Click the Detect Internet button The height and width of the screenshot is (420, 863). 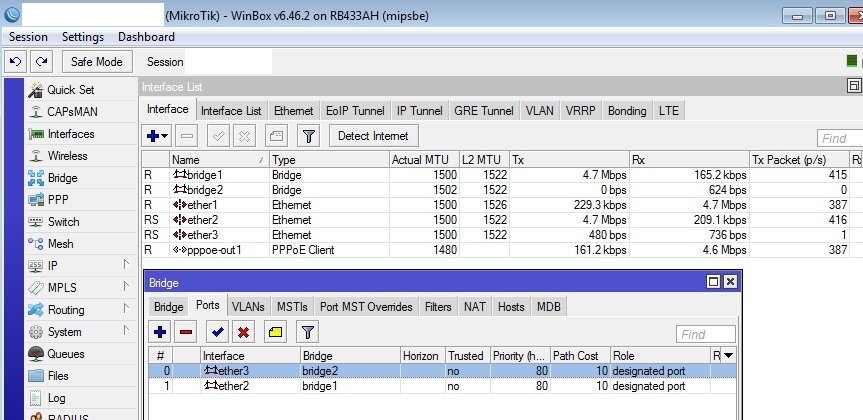point(373,135)
